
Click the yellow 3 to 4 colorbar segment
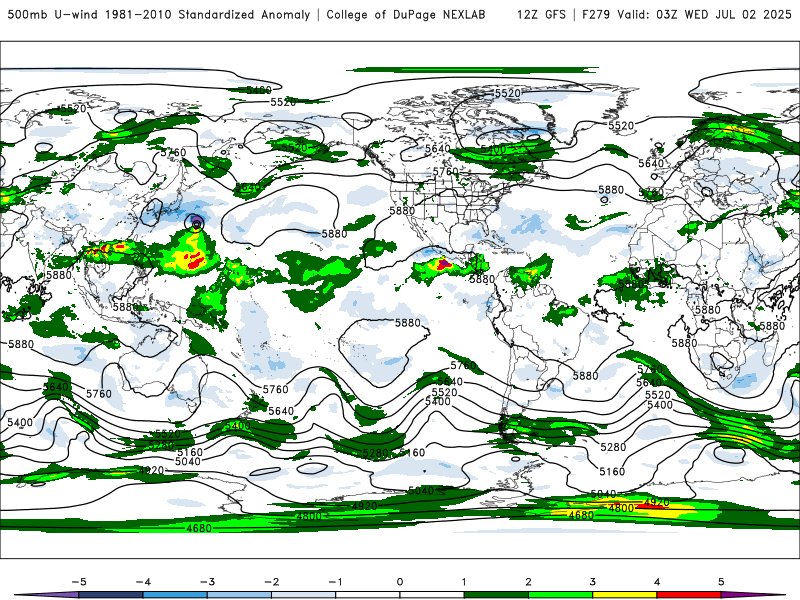pyautogui.click(x=624, y=595)
